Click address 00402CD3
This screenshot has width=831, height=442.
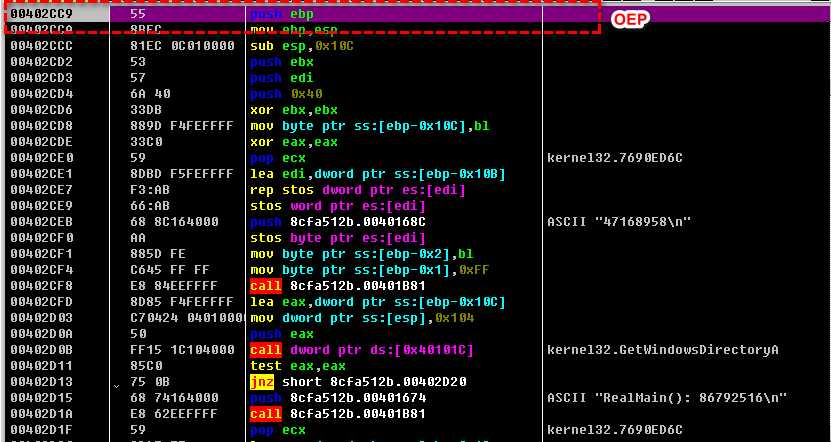tap(41, 78)
